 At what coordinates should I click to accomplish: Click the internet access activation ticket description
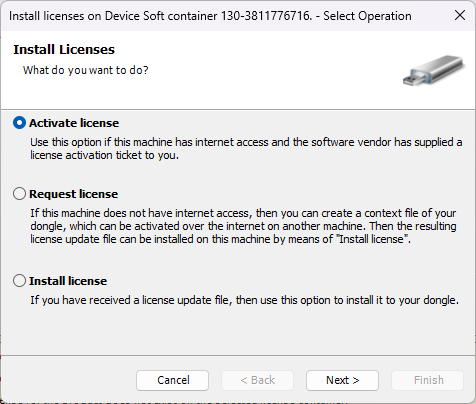(x=246, y=149)
